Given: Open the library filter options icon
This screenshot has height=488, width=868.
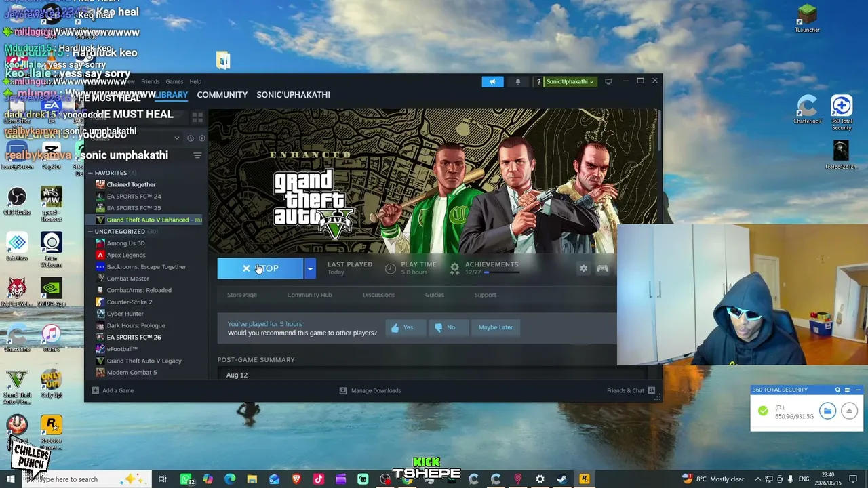Looking at the screenshot, I should coord(197,156).
